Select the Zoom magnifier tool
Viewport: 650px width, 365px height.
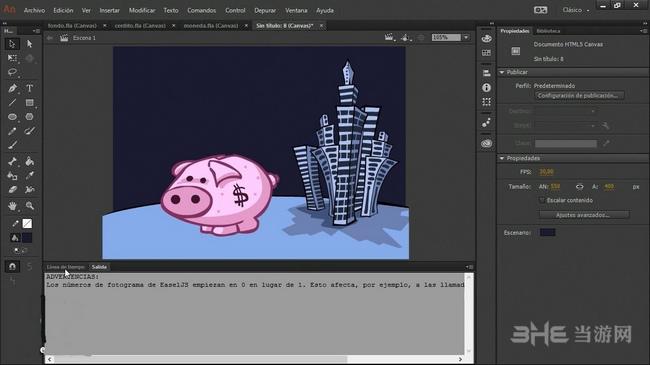29,206
